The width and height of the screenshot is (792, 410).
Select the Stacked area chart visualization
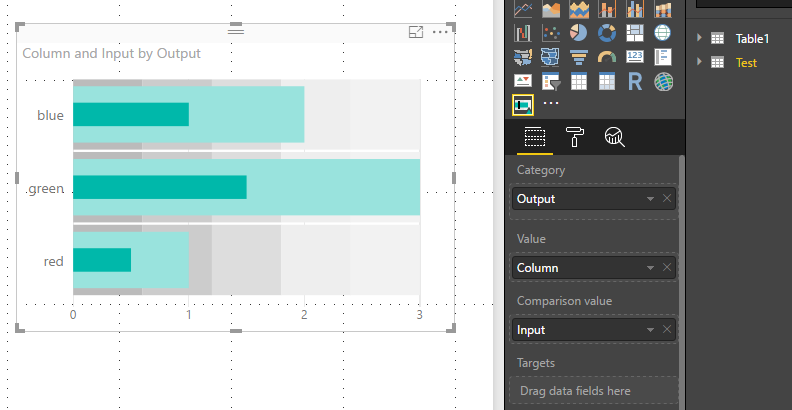[x=579, y=9]
